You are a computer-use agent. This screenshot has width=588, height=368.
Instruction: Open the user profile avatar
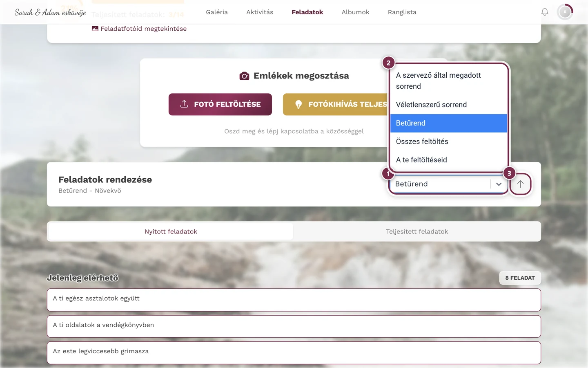[565, 12]
